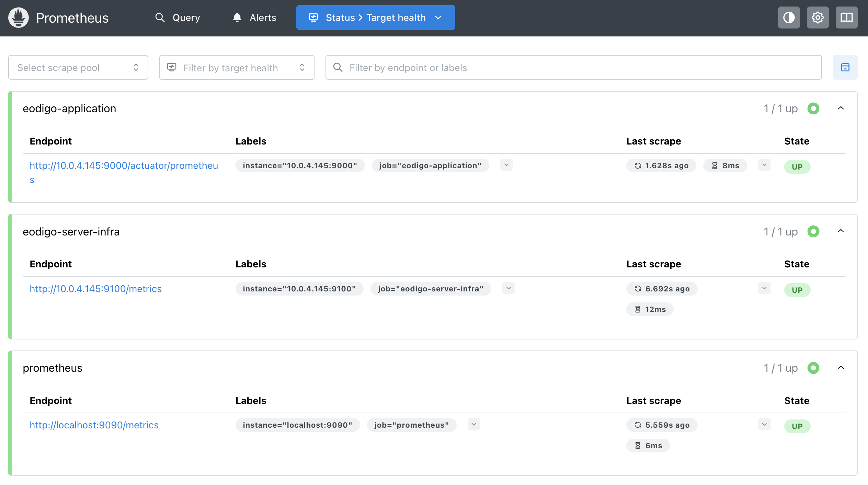Collapse the prometheus pool section
868x485 pixels.
tap(841, 368)
